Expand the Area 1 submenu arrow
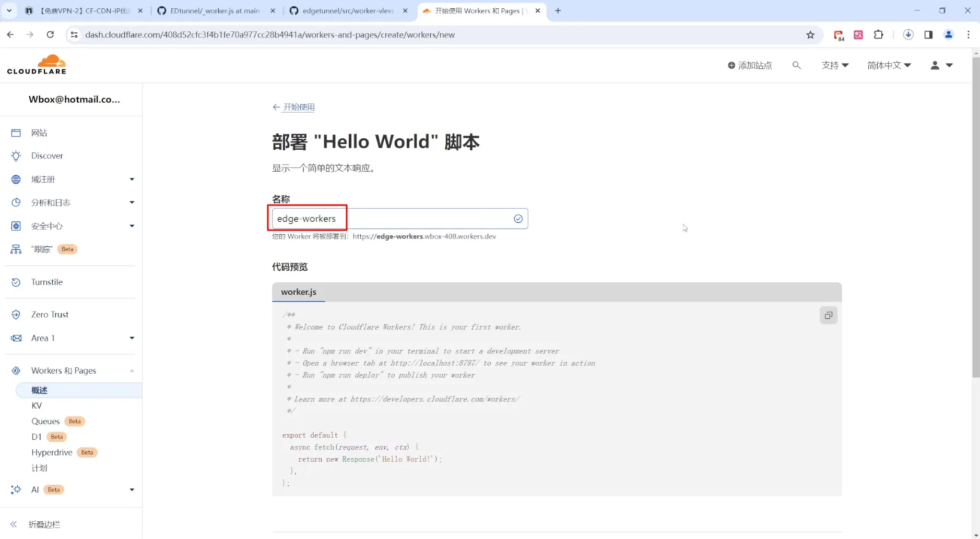This screenshot has width=980, height=539. point(132,338)
